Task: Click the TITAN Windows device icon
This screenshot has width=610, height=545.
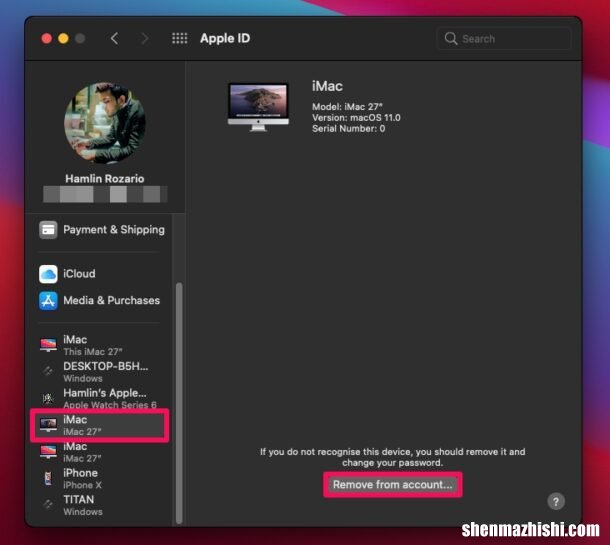Action: pos(48,505)
